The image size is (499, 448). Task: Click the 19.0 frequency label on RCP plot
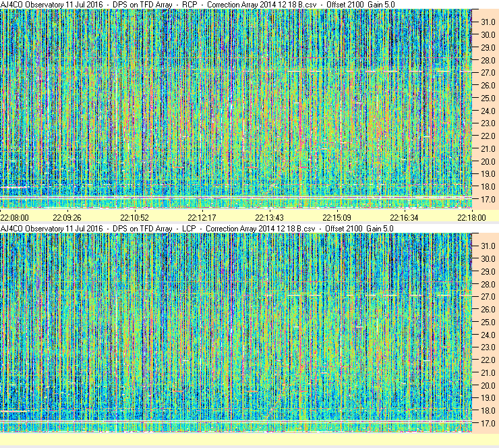(488, 174)
